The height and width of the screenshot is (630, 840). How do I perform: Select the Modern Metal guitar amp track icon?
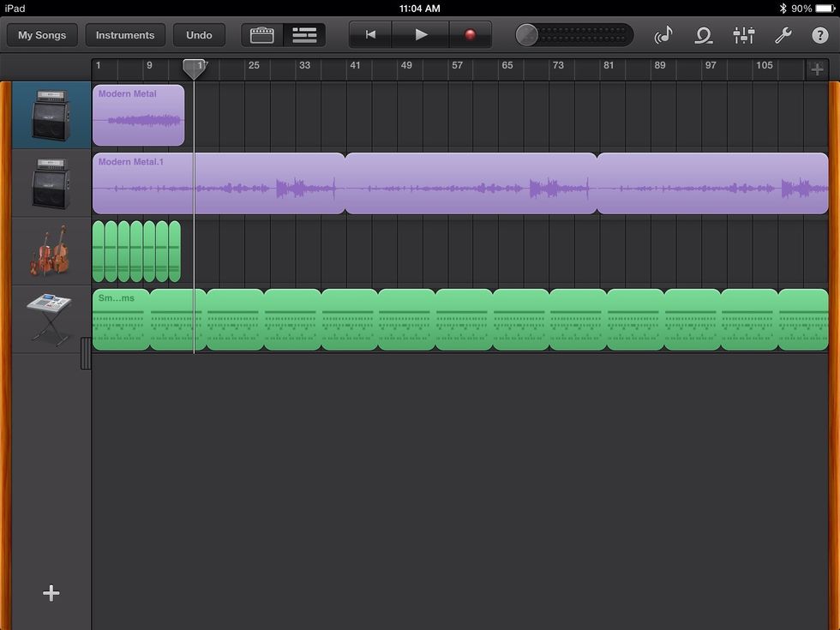(x=49, y=114)
